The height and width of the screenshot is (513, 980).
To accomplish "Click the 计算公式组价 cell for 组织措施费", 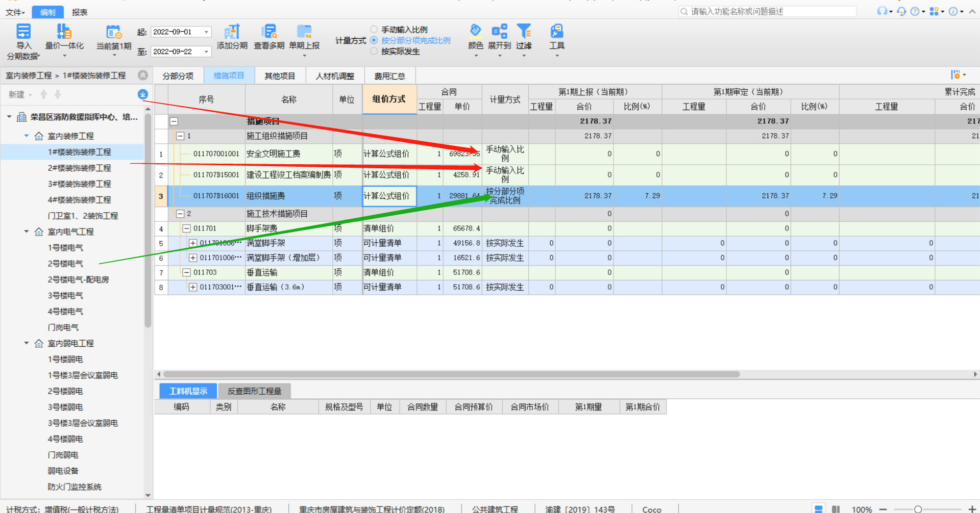I will click(x=389, y=196).
